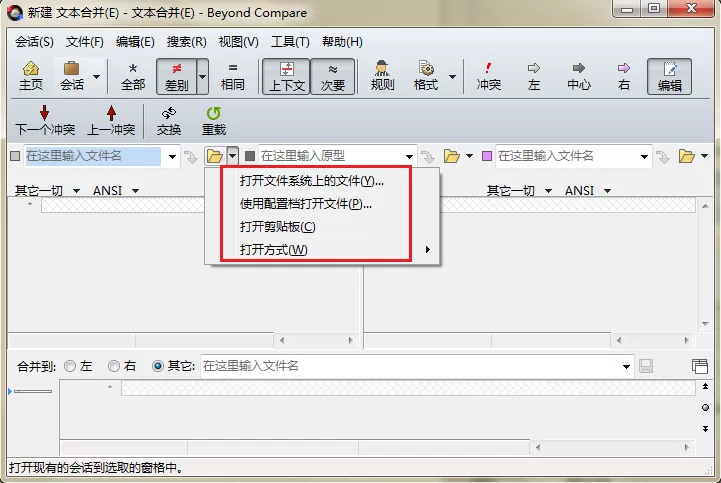Click the left pane open-folder icon
Image resolution: width=721 pixels, height=483 pixels.
pyautogui.click(x=214, y=156)
